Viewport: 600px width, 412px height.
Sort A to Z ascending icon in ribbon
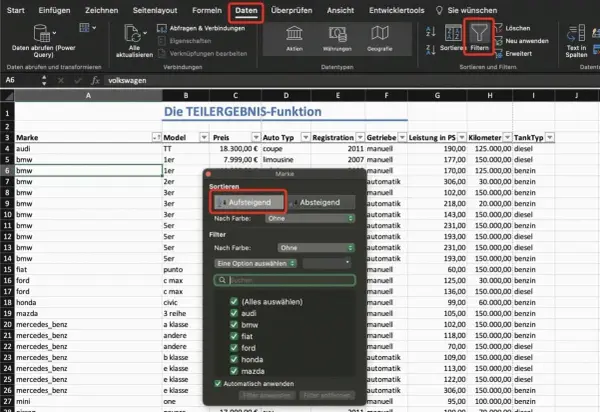(x=430, y=31)
